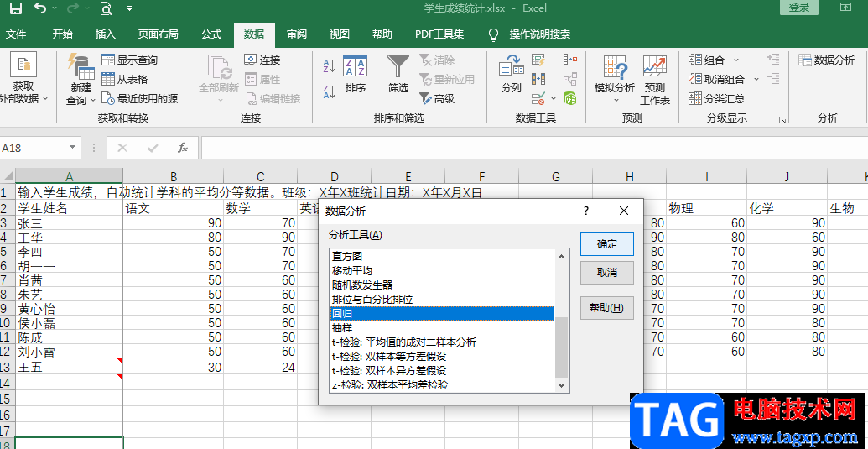Switch to the 视图 tab
The height and width of the screenshot is (449, 868).
[340, 34]
